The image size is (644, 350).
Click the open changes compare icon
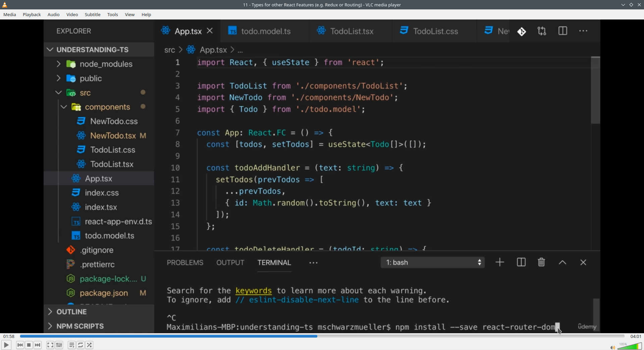click(x=542, y=31)
